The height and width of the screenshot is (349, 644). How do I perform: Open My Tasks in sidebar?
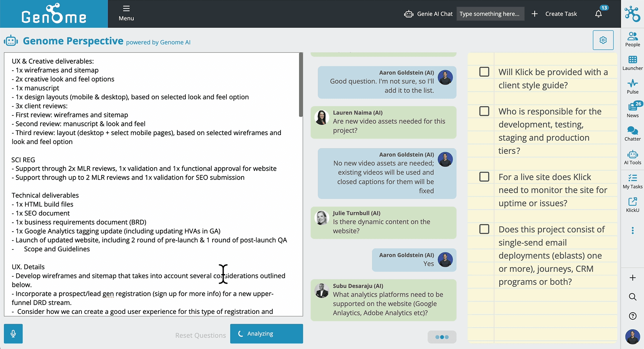click(x=632, y=181)
